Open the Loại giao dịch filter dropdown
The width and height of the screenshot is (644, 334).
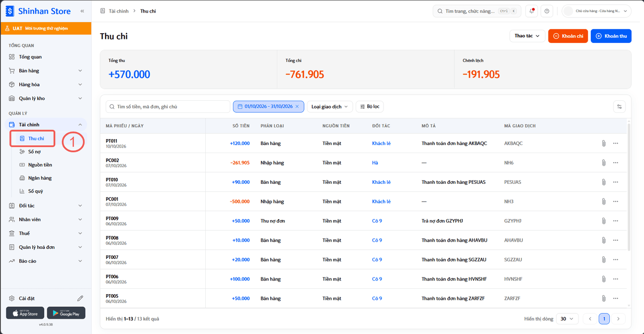(330, 107)
